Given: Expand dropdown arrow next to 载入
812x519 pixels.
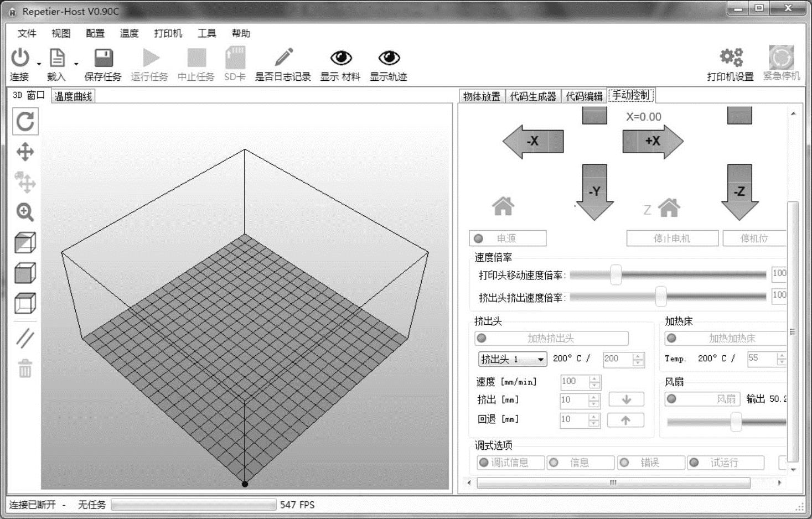Looking at the screenshot, I should pyautogui.click(x=76, y=64).
